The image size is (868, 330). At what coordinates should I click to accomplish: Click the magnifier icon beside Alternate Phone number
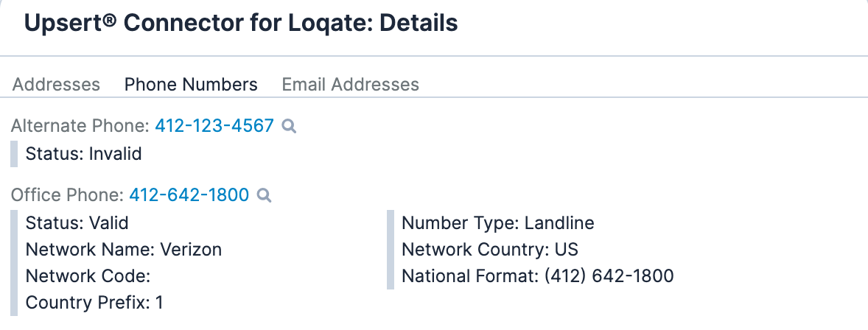pos(290,126)
